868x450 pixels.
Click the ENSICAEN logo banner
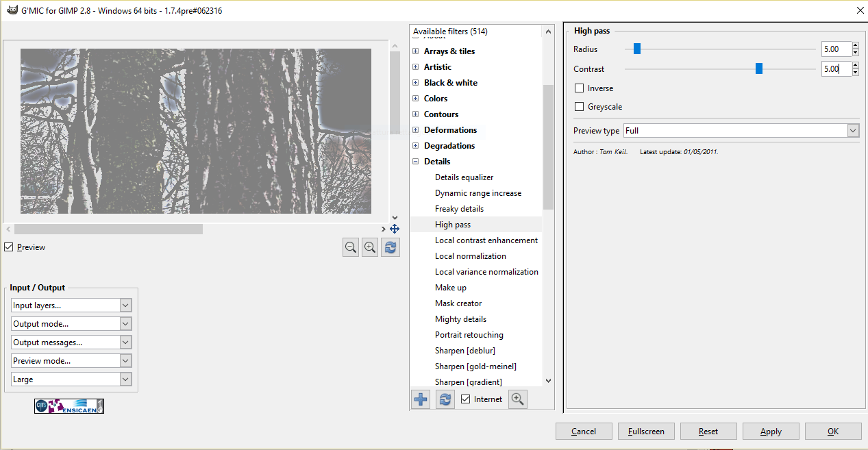(x=69, y=406)
